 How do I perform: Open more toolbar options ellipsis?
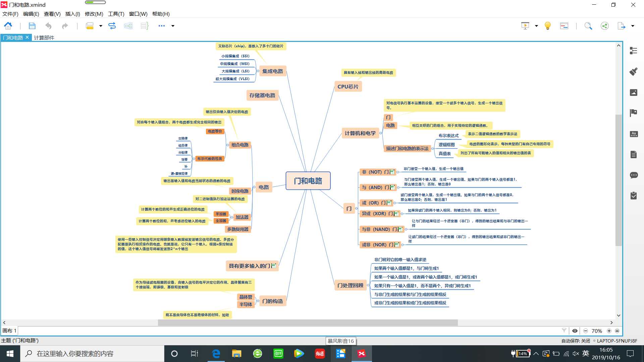[x=162, y=26]
